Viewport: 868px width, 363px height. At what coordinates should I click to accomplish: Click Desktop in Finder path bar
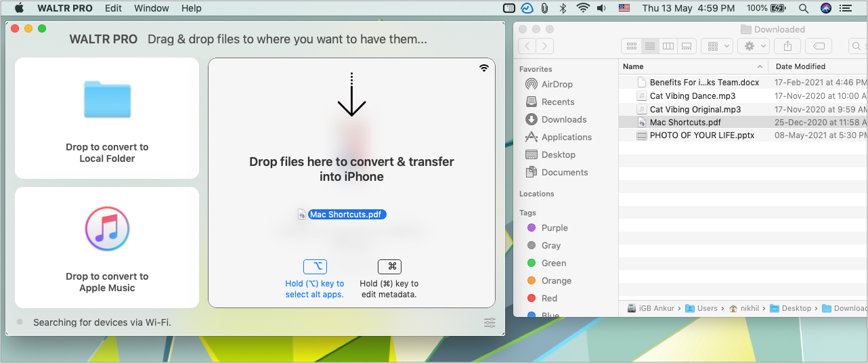[790, 308]
